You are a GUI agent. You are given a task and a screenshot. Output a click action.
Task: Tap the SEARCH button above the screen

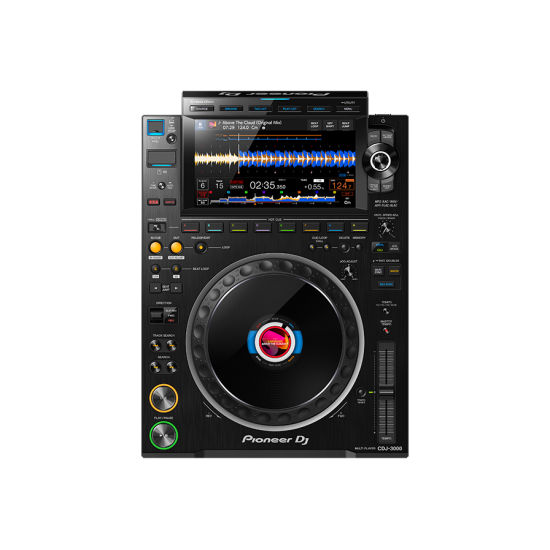pyautogui.click(x=318, y=109)
